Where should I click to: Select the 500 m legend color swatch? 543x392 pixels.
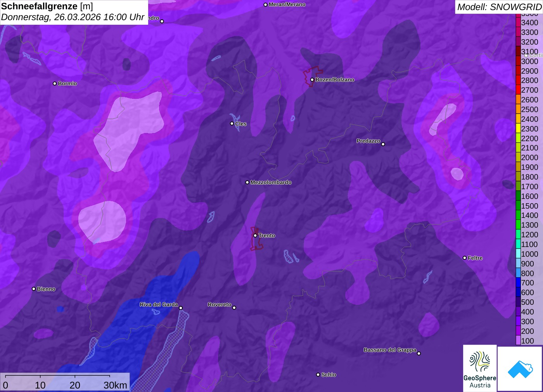(518, 302)
